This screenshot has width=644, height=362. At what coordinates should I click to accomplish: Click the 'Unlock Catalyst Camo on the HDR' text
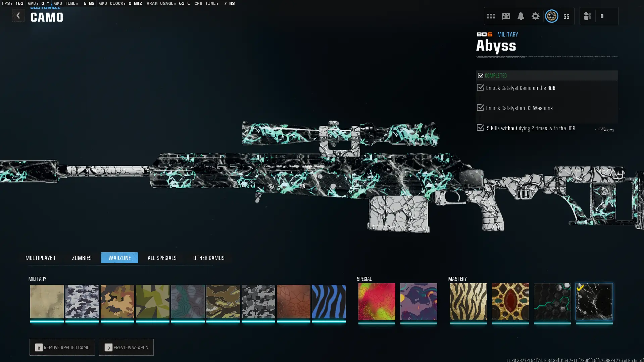click(521, 88)
